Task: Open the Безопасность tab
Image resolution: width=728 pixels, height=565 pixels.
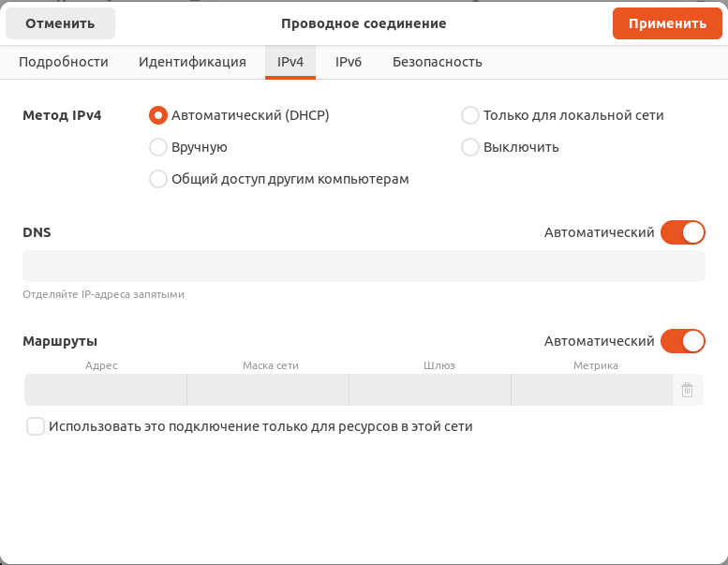Action: [x=438, y=62]
